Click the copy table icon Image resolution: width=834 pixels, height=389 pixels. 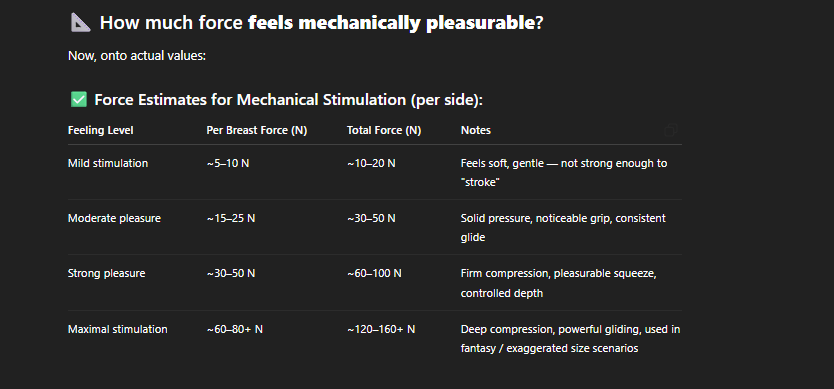click(x=671, y=130)
